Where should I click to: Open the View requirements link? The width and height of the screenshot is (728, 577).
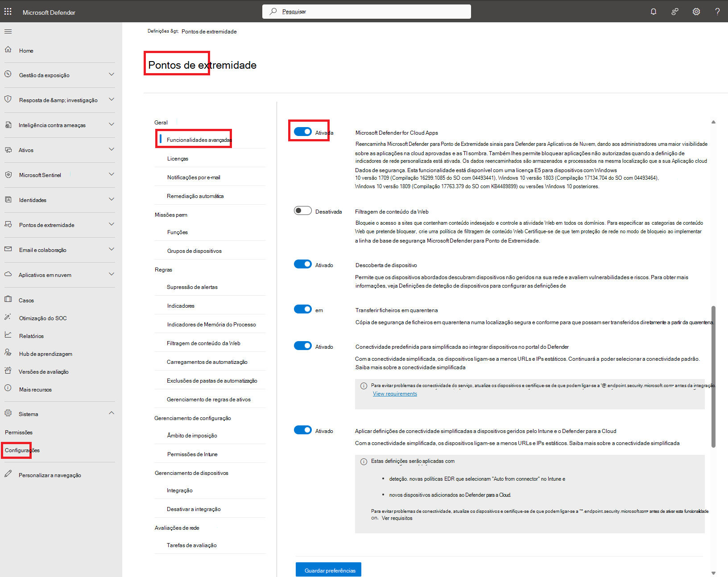[395, 394]
